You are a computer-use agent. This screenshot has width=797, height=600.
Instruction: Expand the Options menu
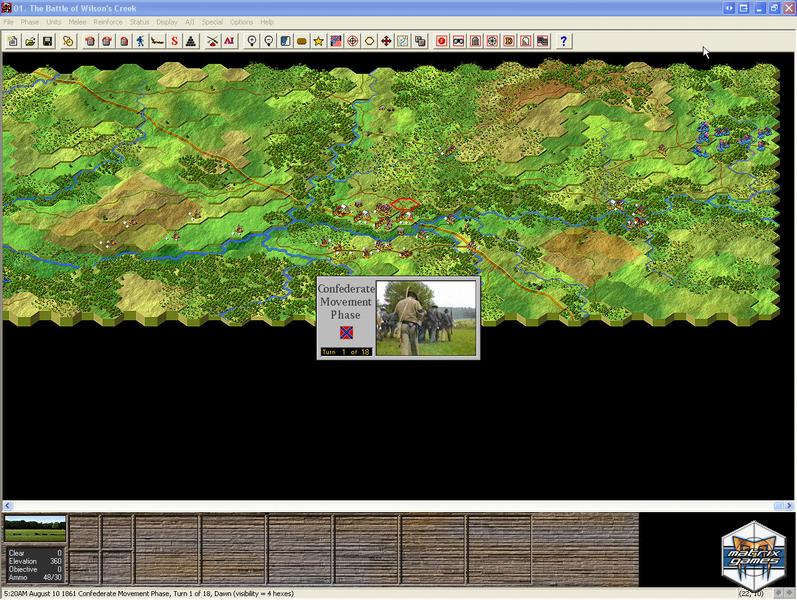coord(241,22)
